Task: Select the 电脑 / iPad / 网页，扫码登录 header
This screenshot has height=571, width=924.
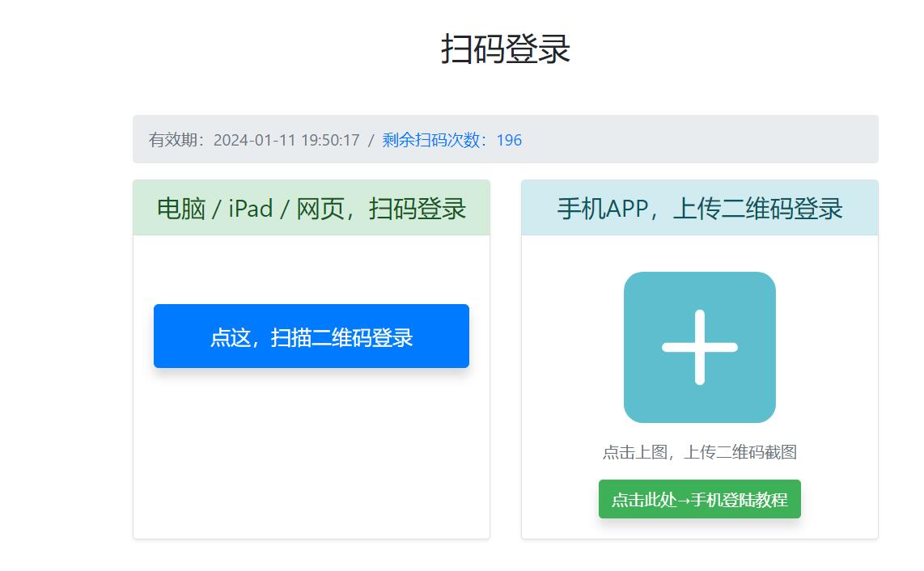Action: (x=311, y=209)
